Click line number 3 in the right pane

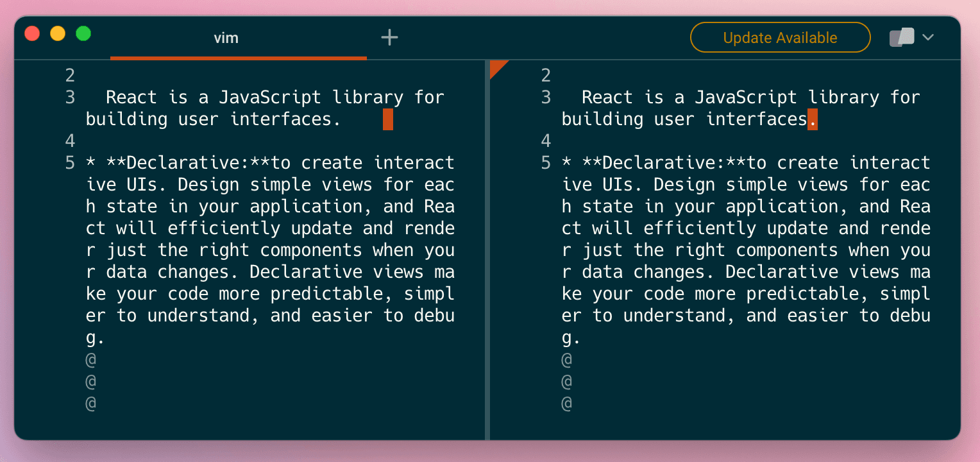[x=546, y=98]
